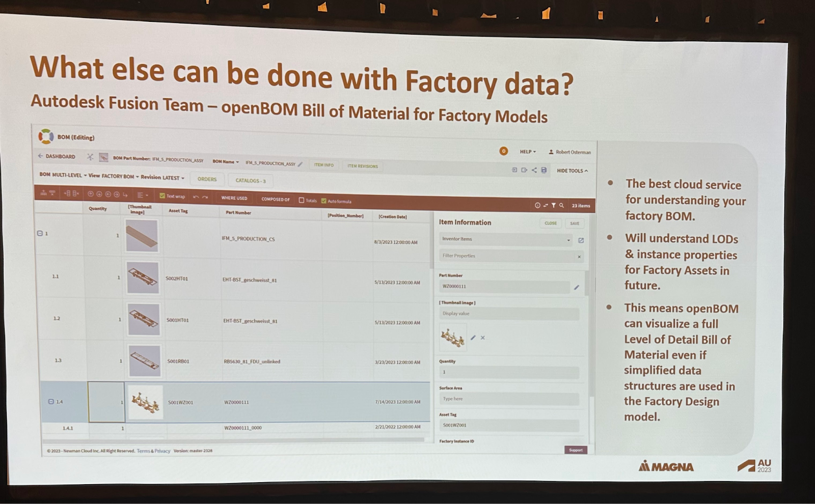The width and height of the screenshot is (815, 504).
Task: Open the Inventor Items dropdown
Action: point(506,239)
